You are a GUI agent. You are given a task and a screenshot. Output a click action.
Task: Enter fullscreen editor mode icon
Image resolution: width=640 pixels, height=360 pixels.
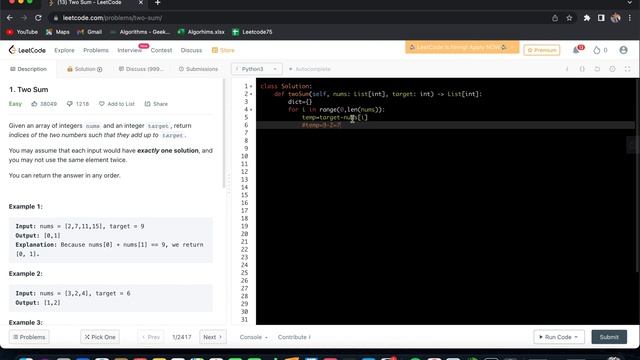[x=627, y=69]
